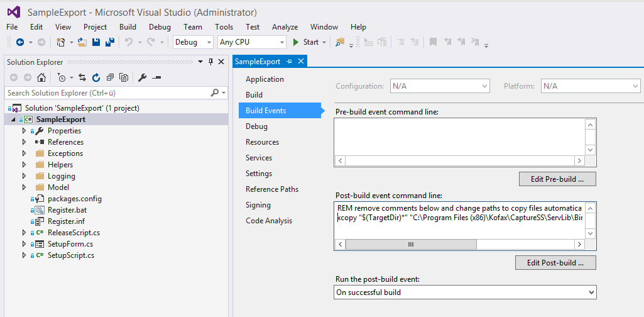644x317 pixels.
Task: Open the Any CPU platform dropdown
Action: click(x=251, y=42)
